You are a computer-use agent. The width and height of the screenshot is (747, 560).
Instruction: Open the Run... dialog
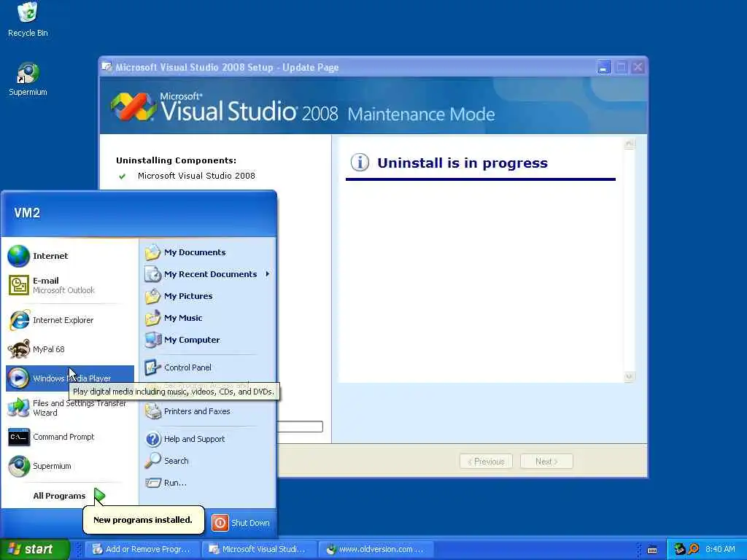[x=208, y=483]
